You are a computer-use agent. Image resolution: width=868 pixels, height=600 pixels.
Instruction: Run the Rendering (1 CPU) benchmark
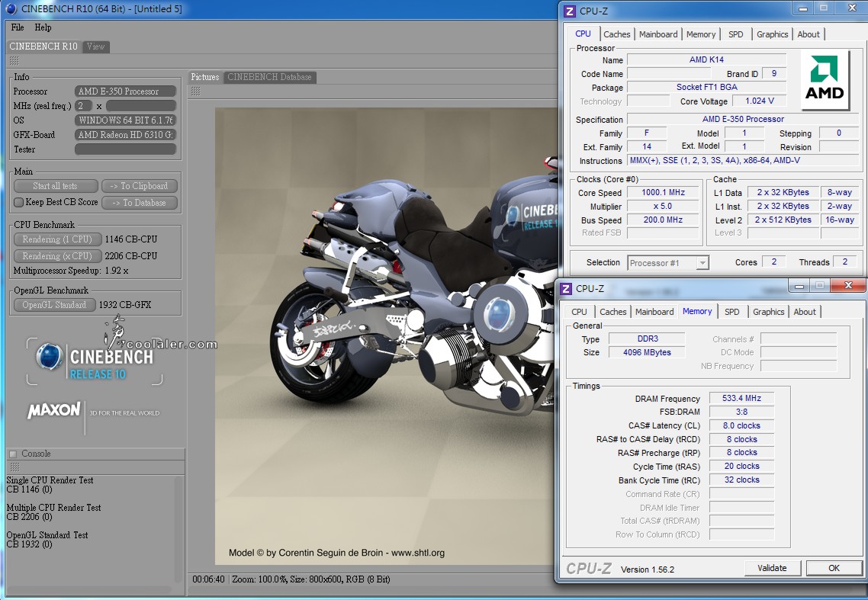point(57,239)
